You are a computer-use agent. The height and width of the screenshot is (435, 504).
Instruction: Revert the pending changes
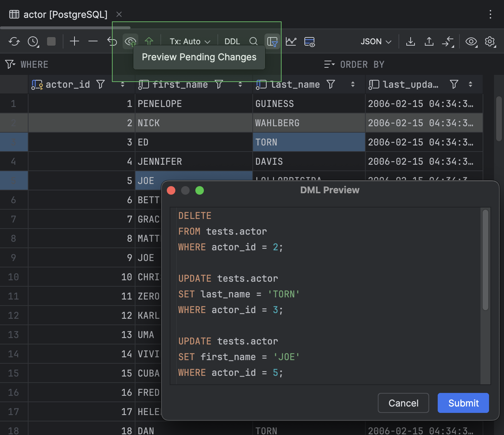click(x=112, y=41)
